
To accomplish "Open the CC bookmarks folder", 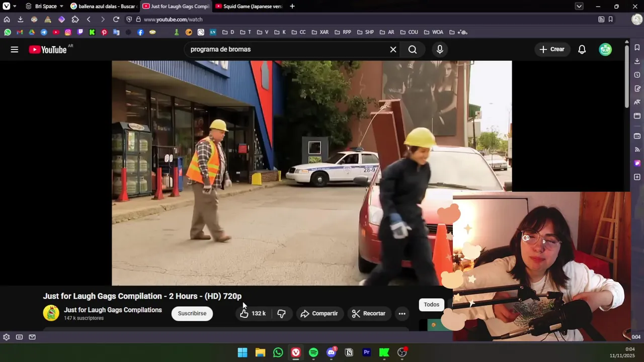I will pos(298,32).
